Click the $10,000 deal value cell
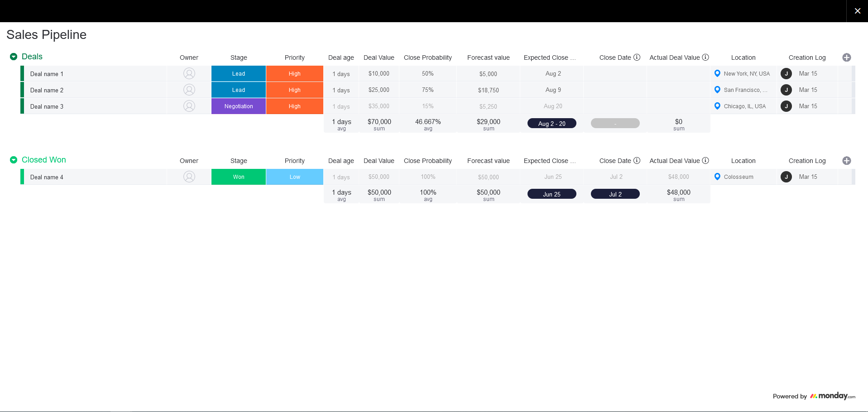The height and width of the screenshot is (412, 868). [x=379, y=74]
